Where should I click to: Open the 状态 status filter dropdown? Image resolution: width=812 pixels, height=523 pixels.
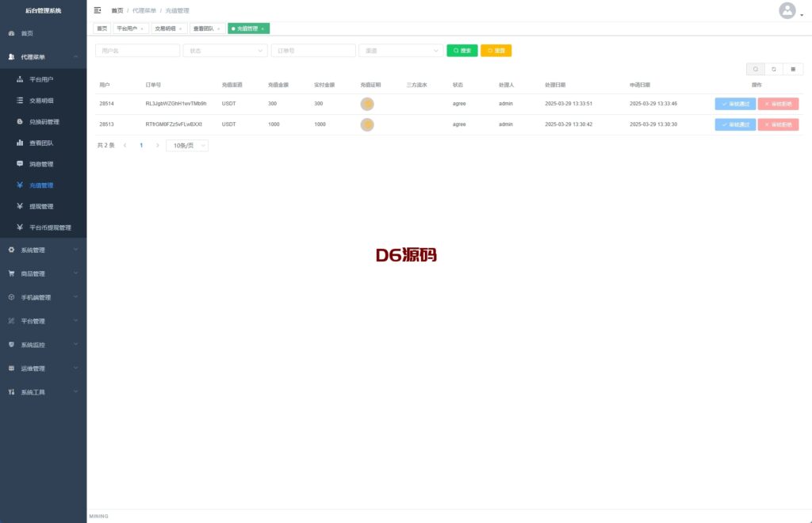pyautogui.click(x=225, y=51)
